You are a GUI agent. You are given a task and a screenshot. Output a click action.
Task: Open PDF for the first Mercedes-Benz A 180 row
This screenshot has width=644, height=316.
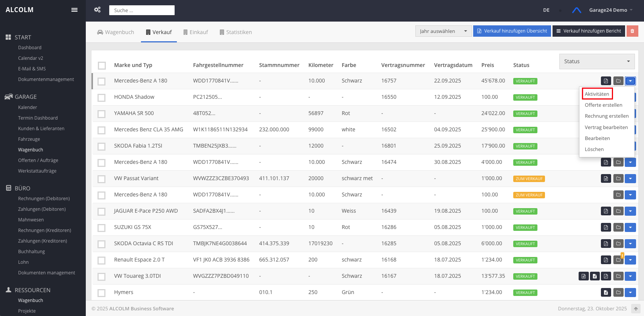(x=606, y=81)
